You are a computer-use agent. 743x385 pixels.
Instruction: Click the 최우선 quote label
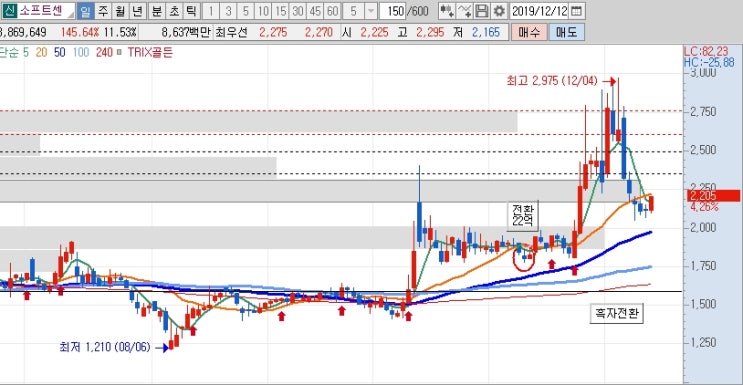click(231, 32)
